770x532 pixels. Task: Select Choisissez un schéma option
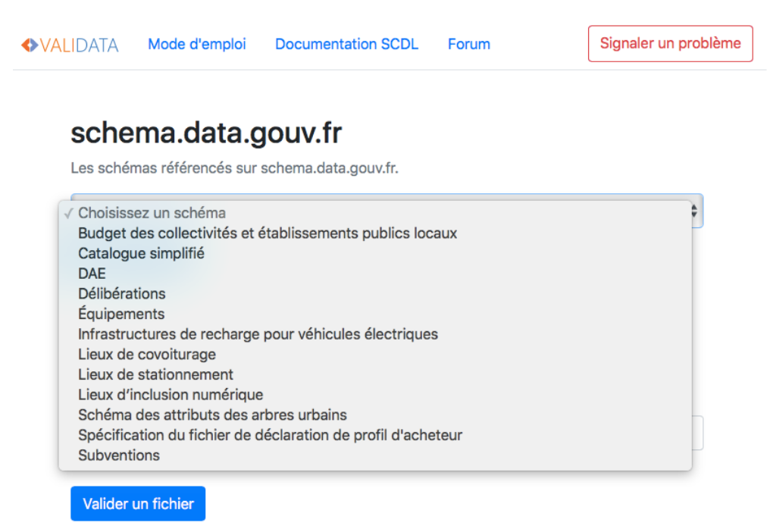pyautogui.click(x=375, y=213)
